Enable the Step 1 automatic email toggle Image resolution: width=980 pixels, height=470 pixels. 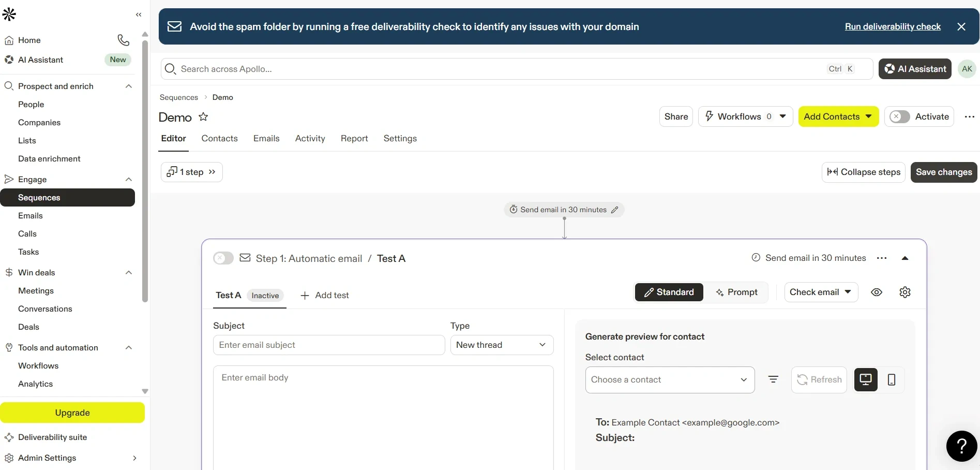tap(223, 258)
